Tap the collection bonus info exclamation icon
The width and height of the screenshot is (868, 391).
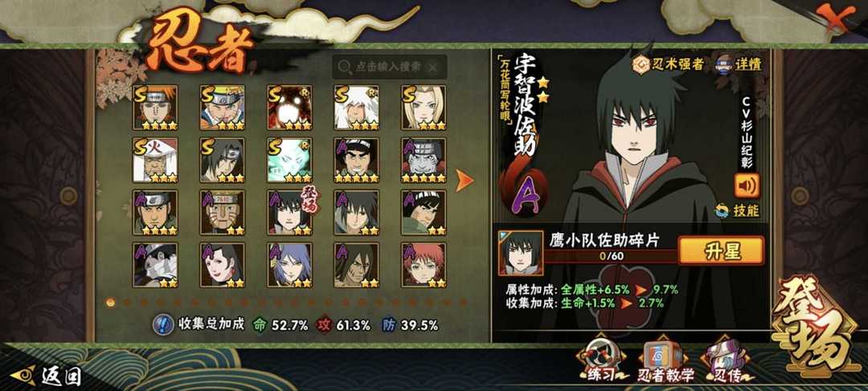click(x=162, y=324)
